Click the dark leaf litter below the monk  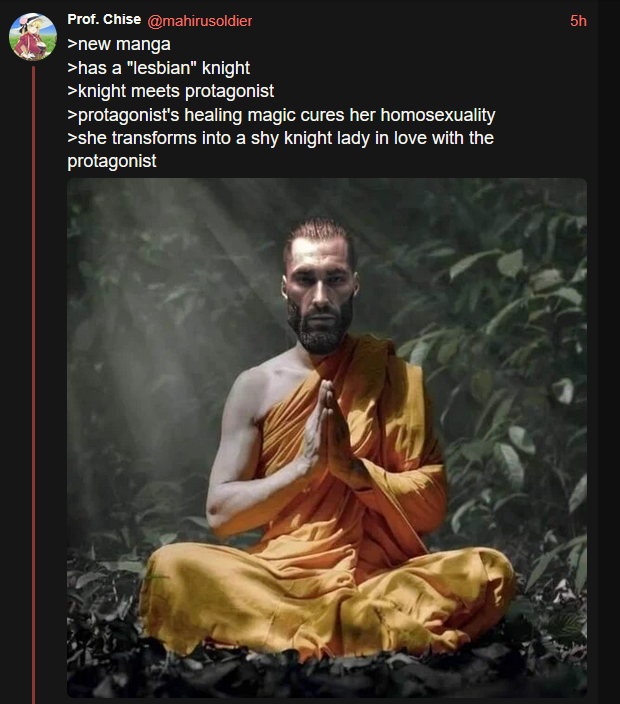click(327, 676)
